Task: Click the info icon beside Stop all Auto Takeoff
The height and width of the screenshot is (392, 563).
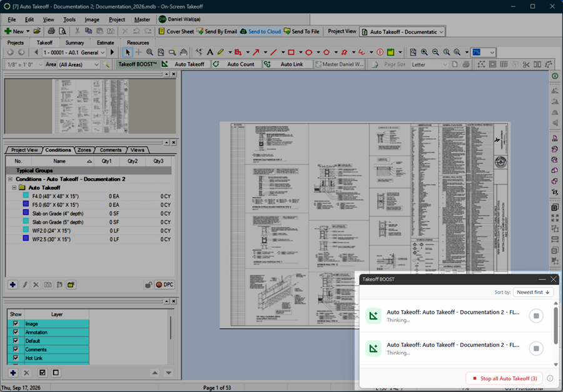Action: (x=550, y=378)
